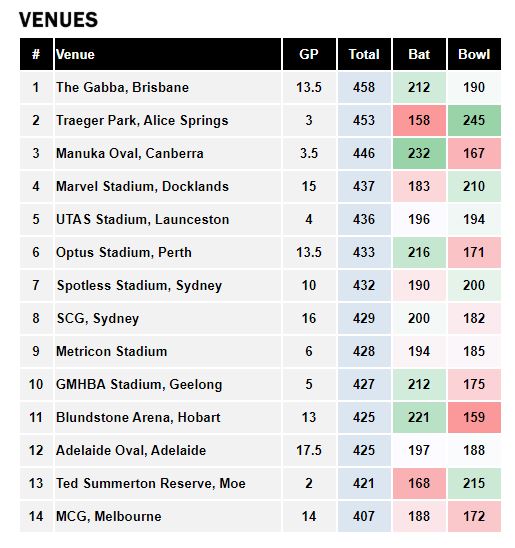Sort by the Venue column header

pyautogui.click(x=168, y=54)
